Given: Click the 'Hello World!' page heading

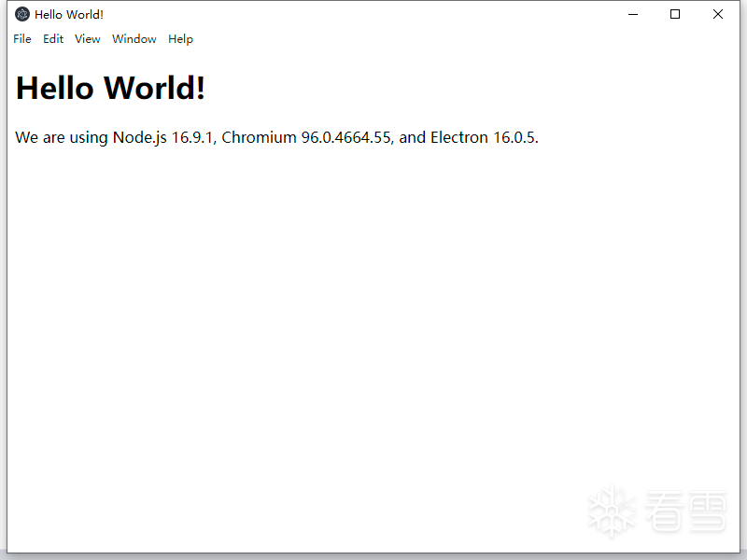Looking at the screenshot, I should pyautogui.click(x=110, y=88).
